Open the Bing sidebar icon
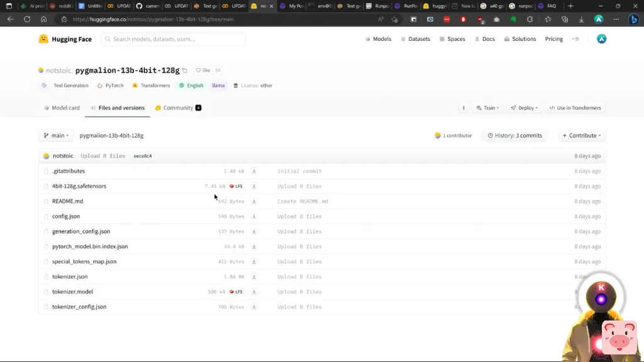 click(x=634, y=19)
